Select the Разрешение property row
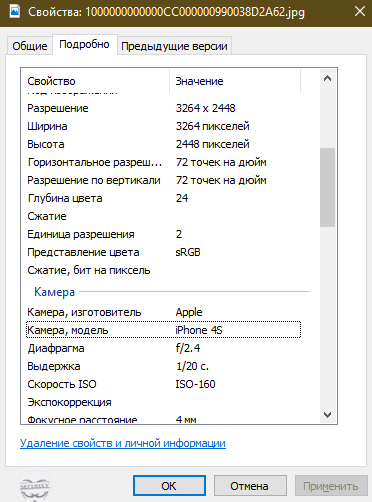The width and height of the screenshot is (372, 502). pyautogui.click(x=163, y=108)
